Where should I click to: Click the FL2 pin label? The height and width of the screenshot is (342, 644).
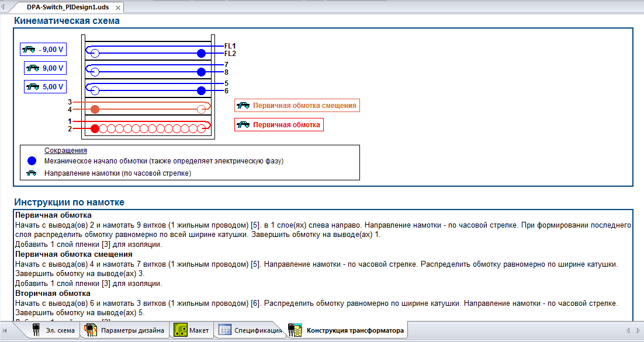[230, 54]
